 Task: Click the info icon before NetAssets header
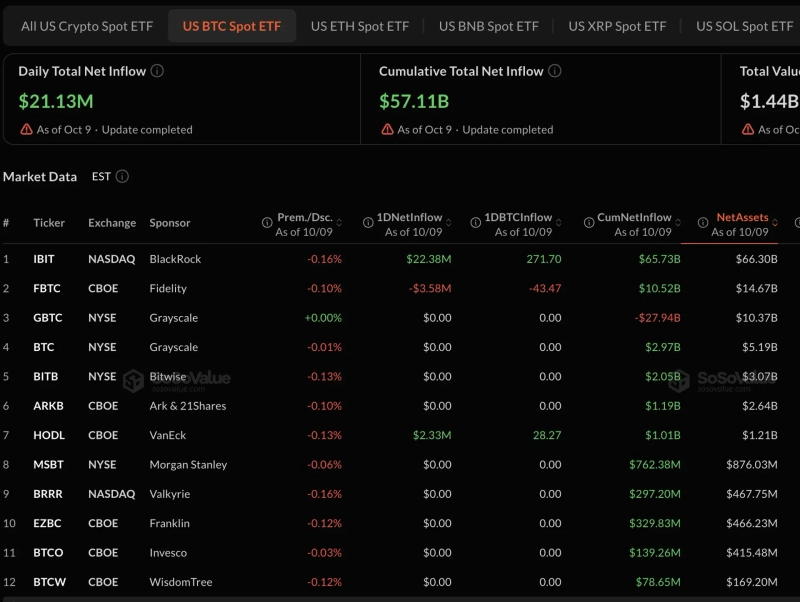[703, 222]
